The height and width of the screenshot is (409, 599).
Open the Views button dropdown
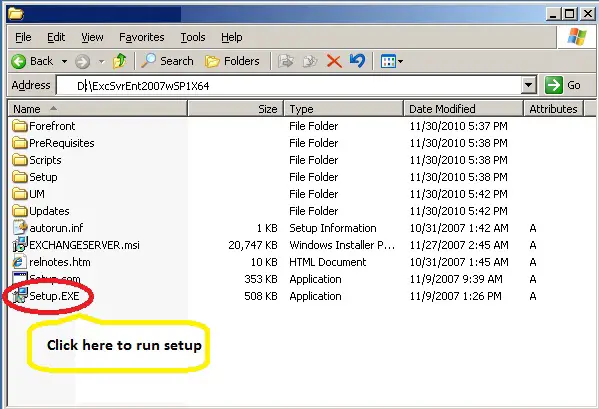click(392, 61)
